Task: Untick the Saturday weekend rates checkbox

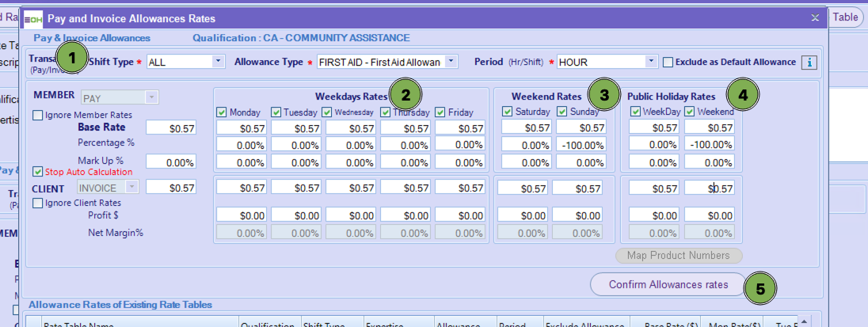Action: coord(507,112)
